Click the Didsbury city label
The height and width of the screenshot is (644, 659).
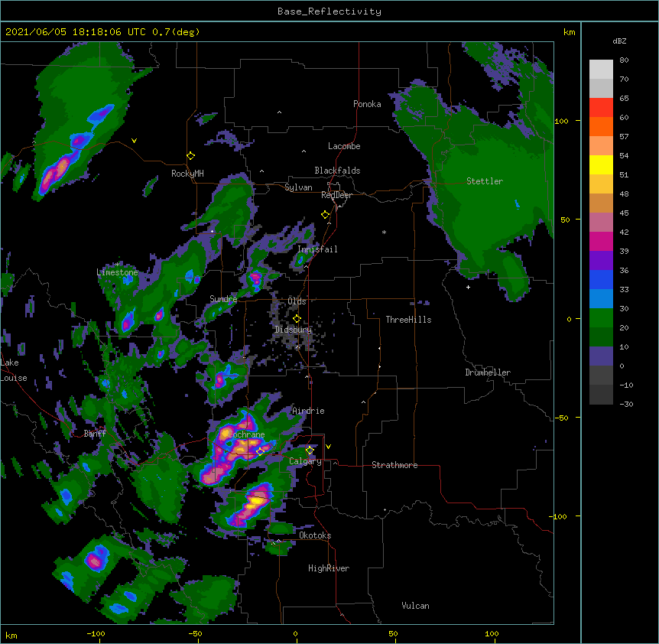pyautogui.click(x=294, y=330)
